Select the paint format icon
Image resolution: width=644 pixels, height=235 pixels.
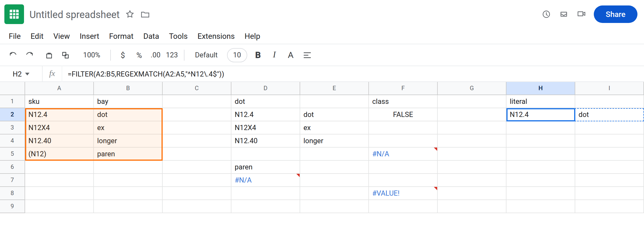pyautogui.click(x=65, y=55)
